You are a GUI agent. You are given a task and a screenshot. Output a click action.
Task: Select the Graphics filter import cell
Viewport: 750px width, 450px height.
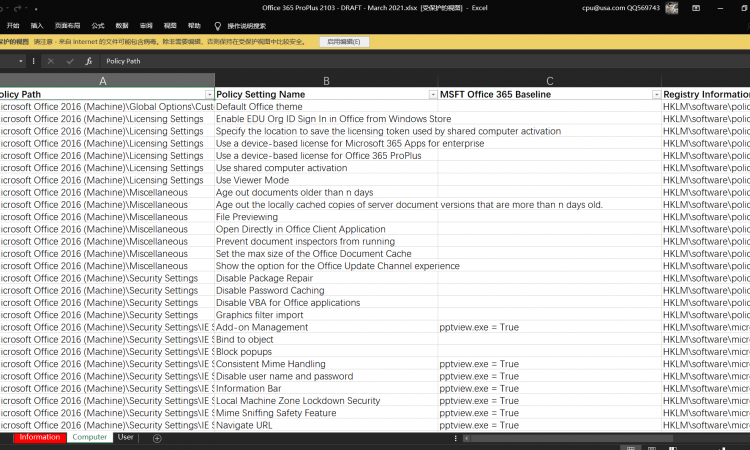326,315
